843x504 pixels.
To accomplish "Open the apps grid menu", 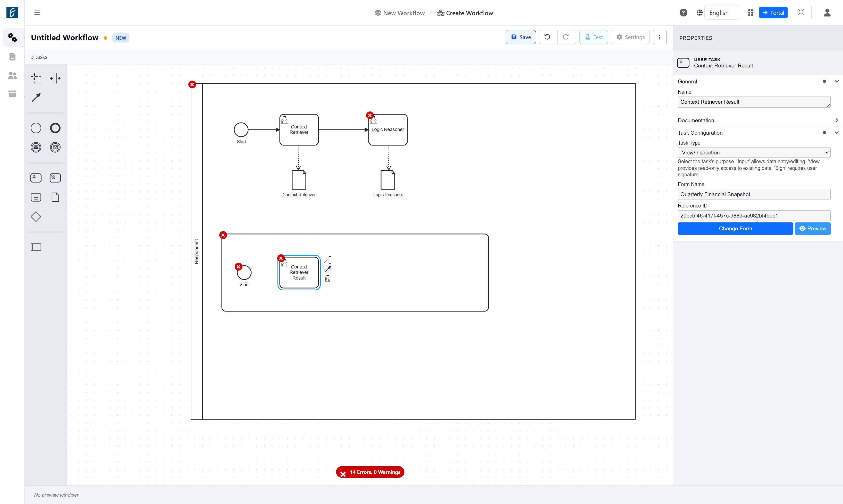I will (751, 13).
